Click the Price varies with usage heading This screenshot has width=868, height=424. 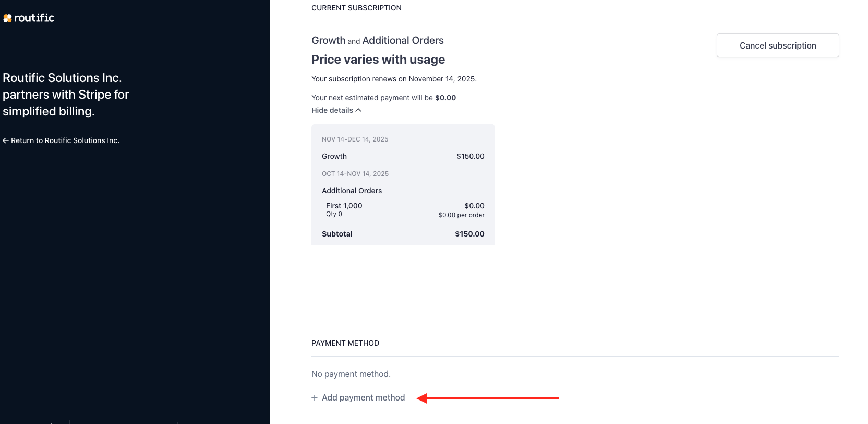click(378, 60)
